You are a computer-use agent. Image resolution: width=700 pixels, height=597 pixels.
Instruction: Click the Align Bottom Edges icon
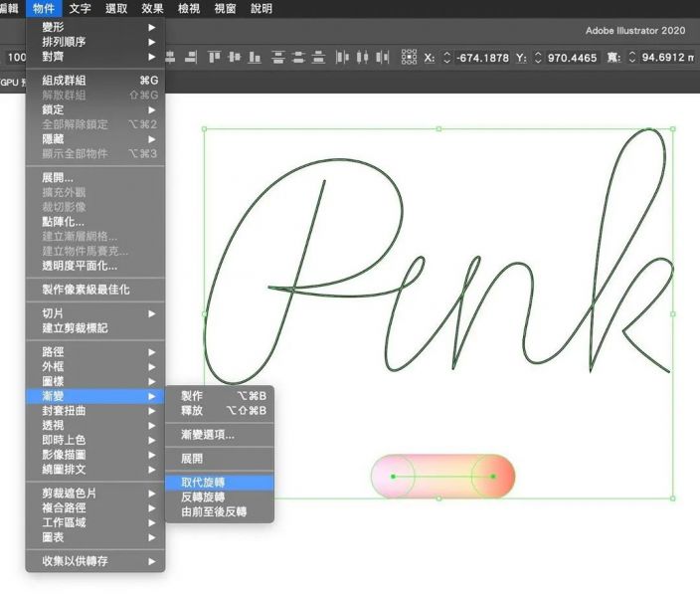point(254,58)
